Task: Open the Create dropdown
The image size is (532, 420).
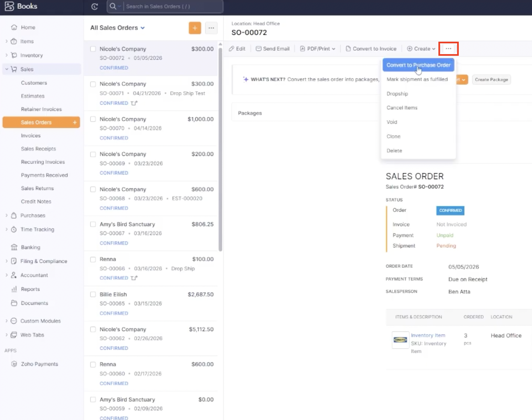Action: tap(421, 49)
